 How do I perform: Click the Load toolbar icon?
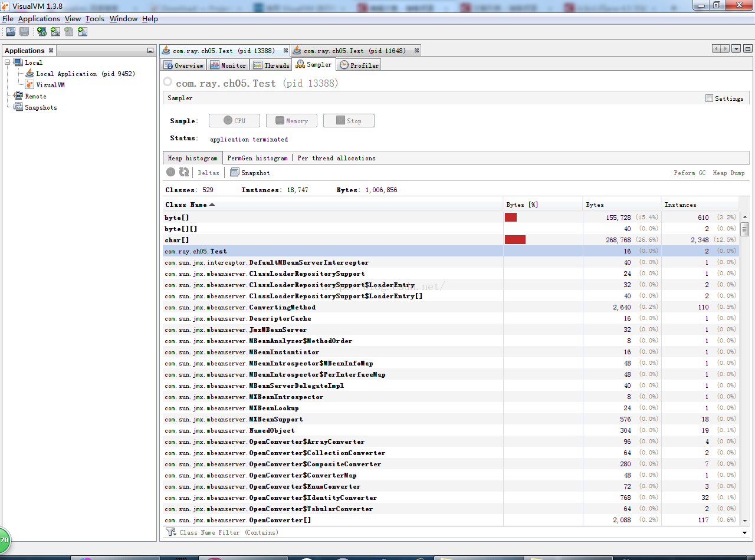pos(11,32)
